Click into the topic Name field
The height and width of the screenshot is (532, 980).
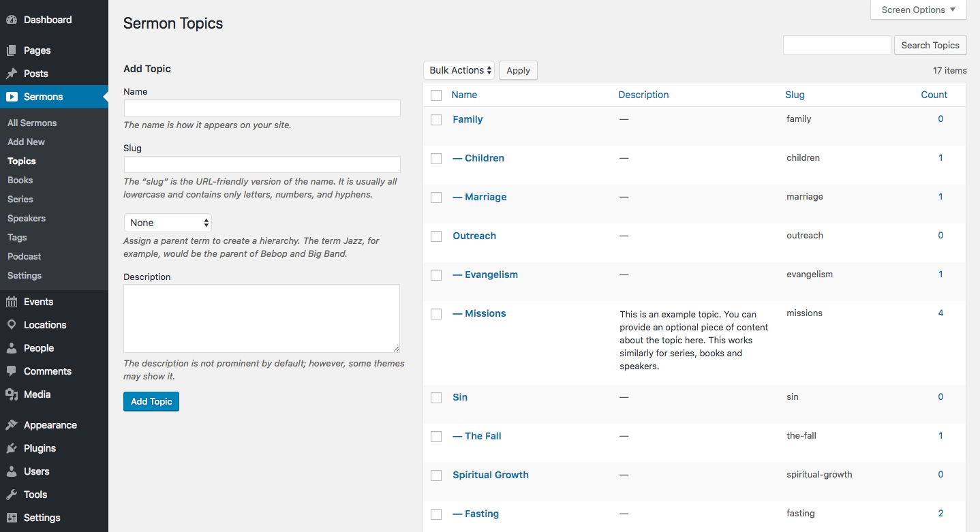(262, 108)
